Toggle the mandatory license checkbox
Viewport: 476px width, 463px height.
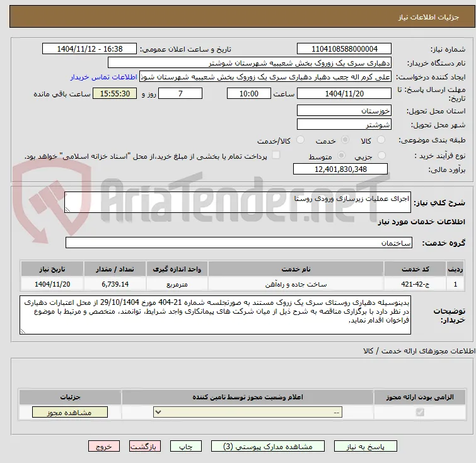pyautogui.click(x=420, y=412)
